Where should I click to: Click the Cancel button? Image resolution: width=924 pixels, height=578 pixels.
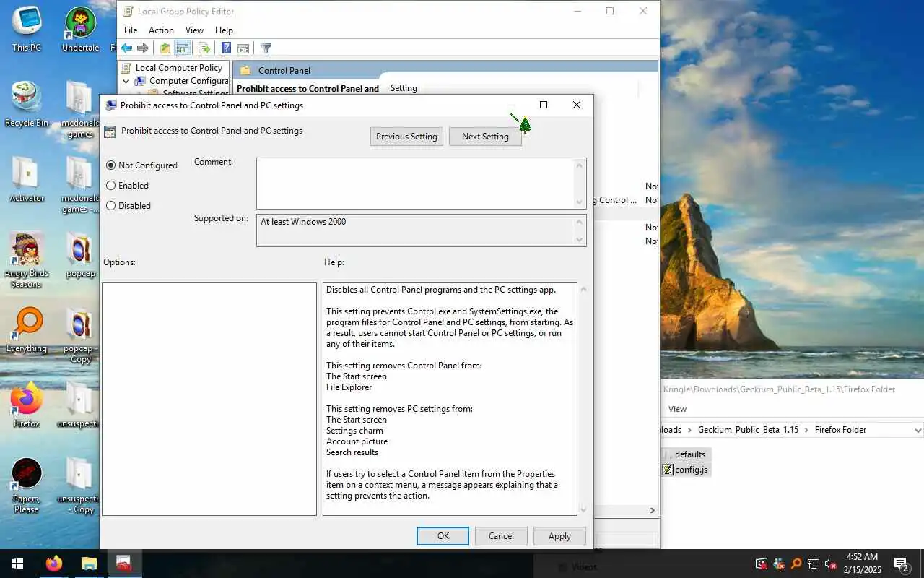pos(501,536)
